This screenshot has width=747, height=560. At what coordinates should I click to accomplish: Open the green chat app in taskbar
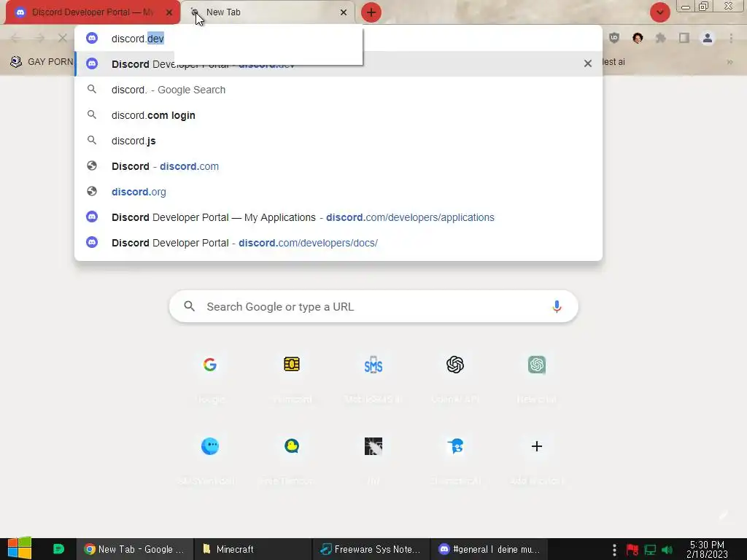(58, 549)
